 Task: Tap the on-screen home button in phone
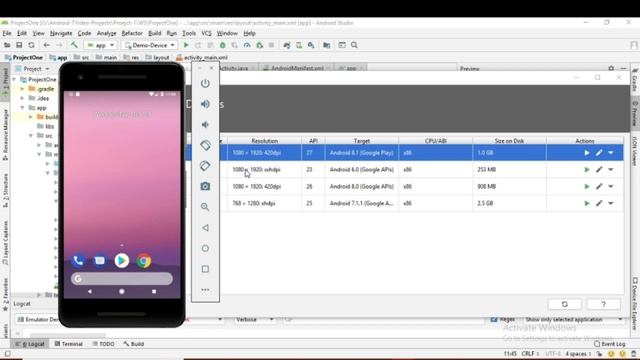tap(122, 291)
